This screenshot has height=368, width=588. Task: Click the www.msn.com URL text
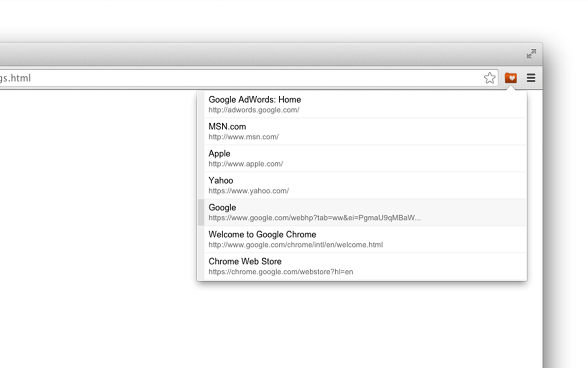click(243, 137)
